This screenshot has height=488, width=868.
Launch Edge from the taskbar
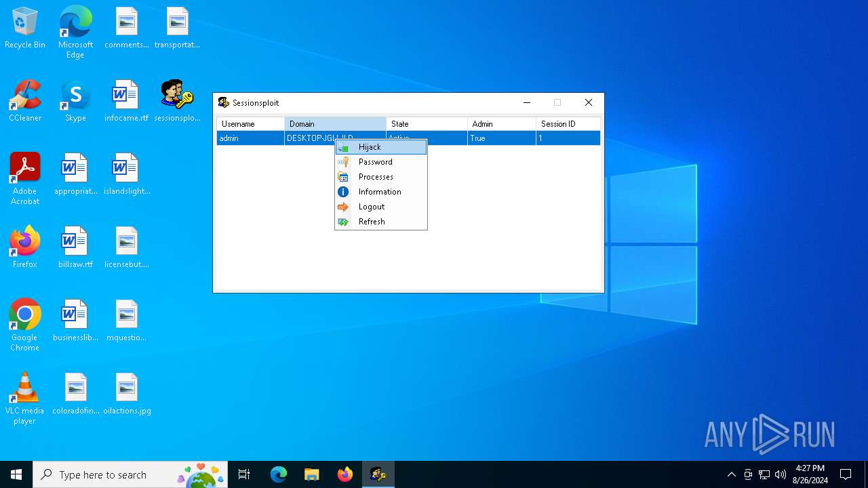coord(279,474)
